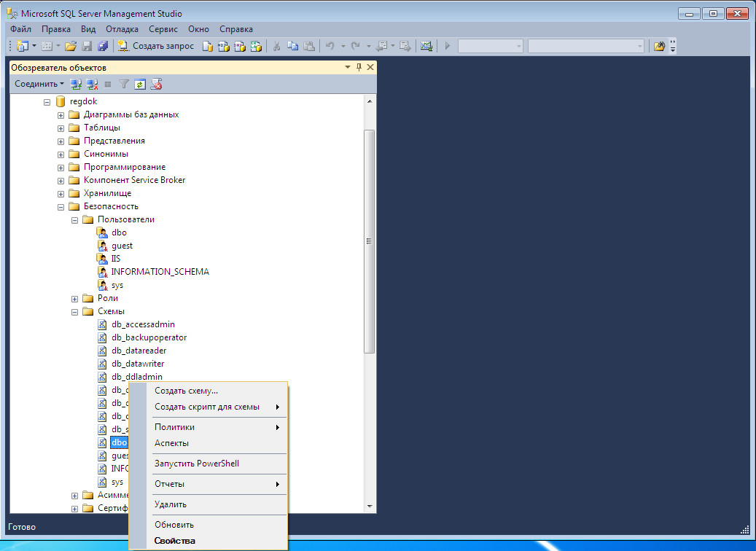Expand the Диаграммы баз данных folder
The image size is (756, 551).
61,115
